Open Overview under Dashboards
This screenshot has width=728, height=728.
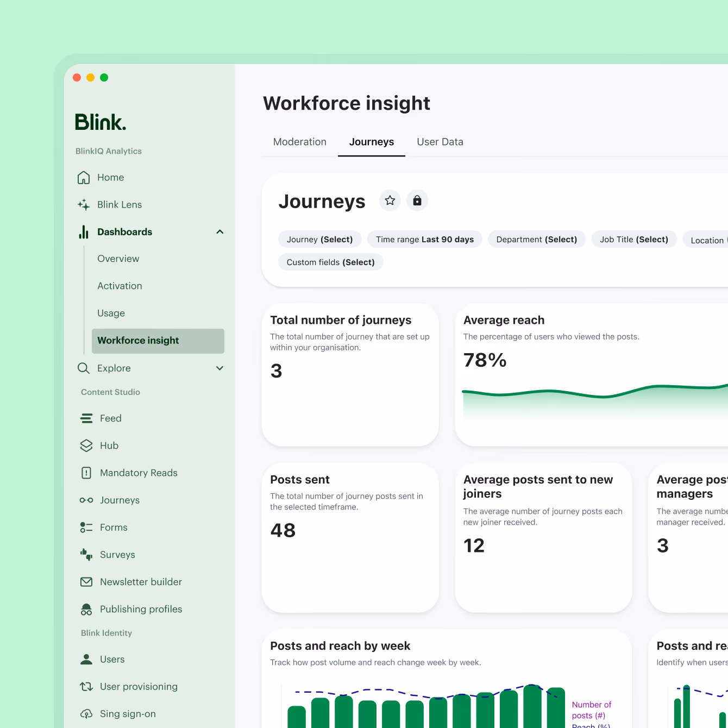[118, 259]
